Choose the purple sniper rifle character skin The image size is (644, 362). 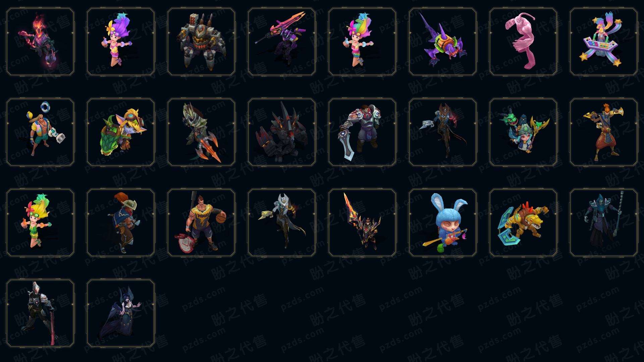click(x=282, y=42)
